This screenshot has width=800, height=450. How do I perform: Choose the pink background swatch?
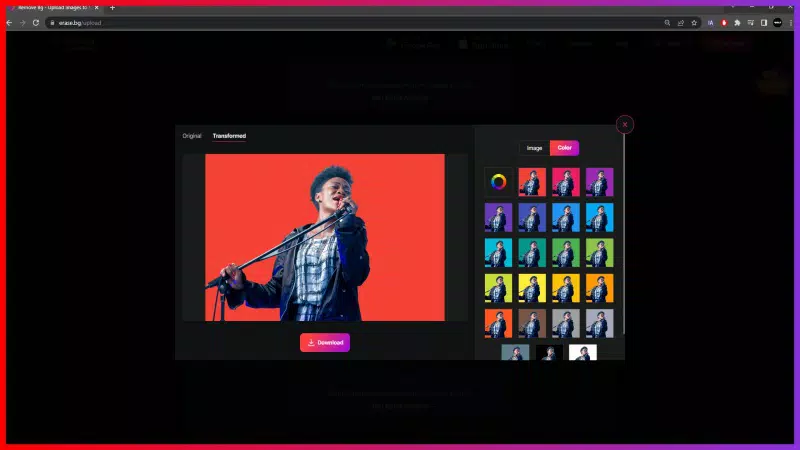(566, 182)
